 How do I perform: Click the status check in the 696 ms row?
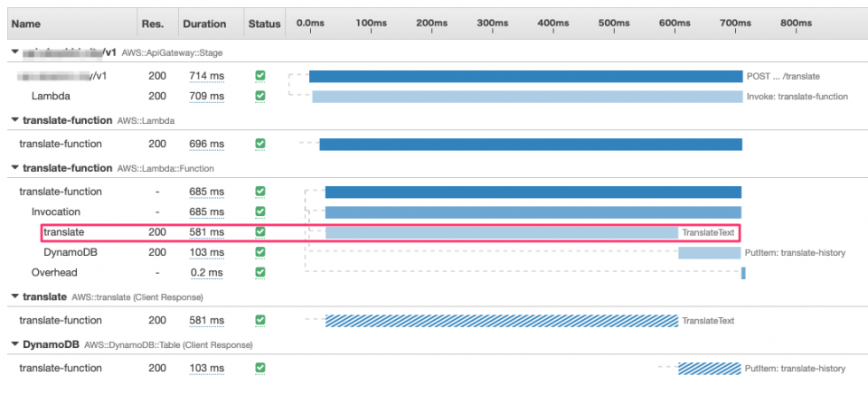260,144
